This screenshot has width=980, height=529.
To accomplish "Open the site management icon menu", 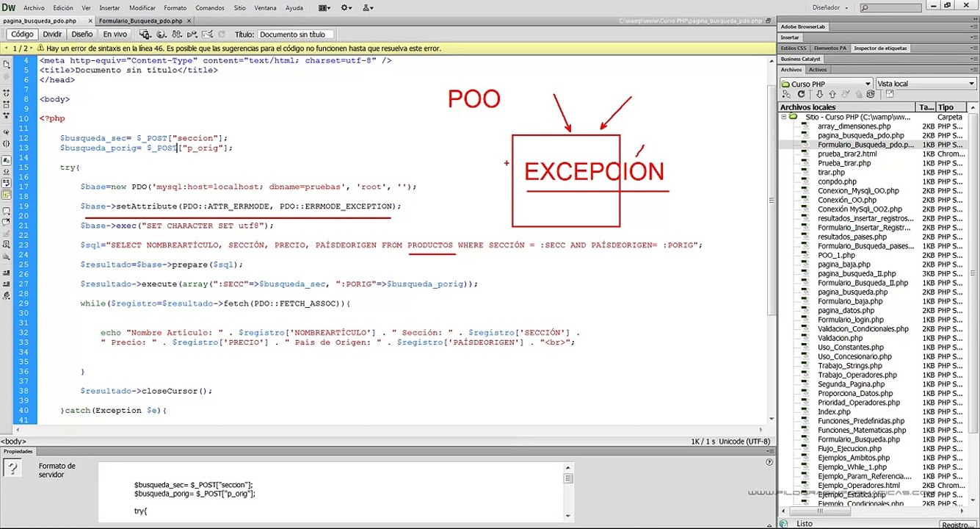I will [368, 7].
